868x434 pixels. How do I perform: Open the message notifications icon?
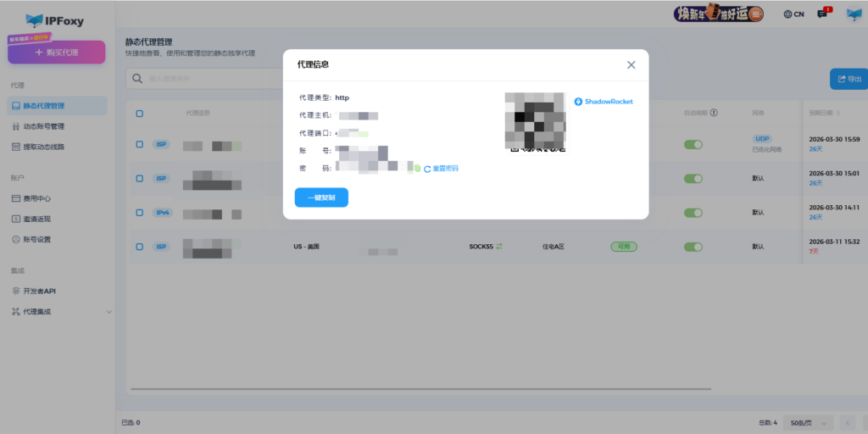(822, 14)
